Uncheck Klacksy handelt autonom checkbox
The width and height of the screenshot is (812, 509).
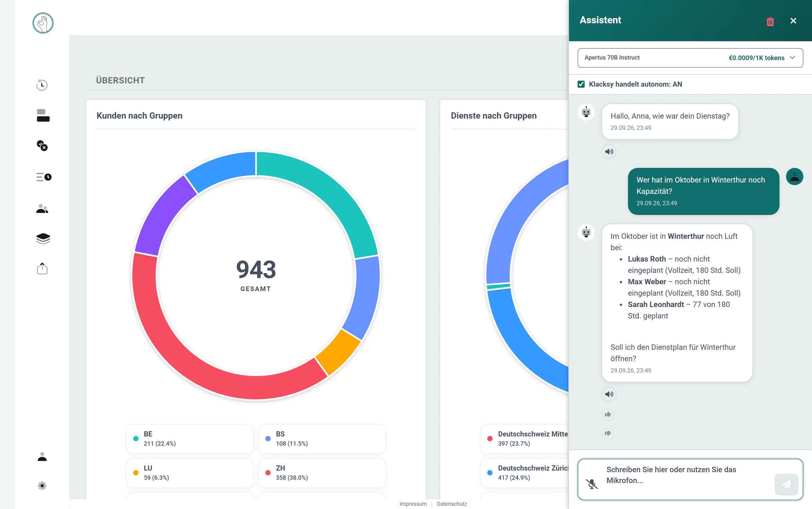point(581,84)
